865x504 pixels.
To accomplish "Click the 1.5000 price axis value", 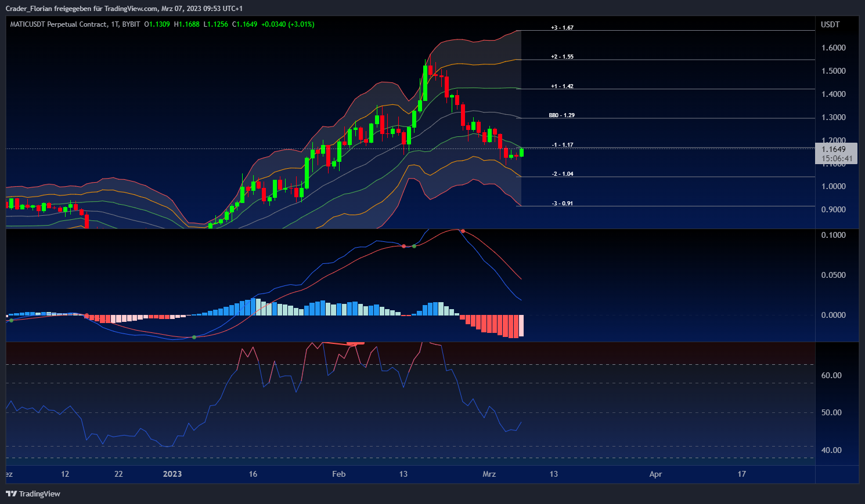I will coord(834,71).
